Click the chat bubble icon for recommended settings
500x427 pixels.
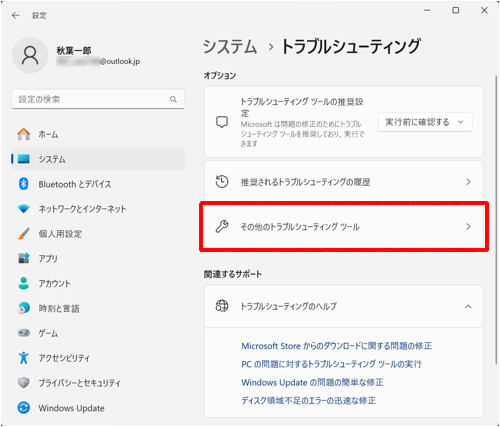click(x=222, y=122)
